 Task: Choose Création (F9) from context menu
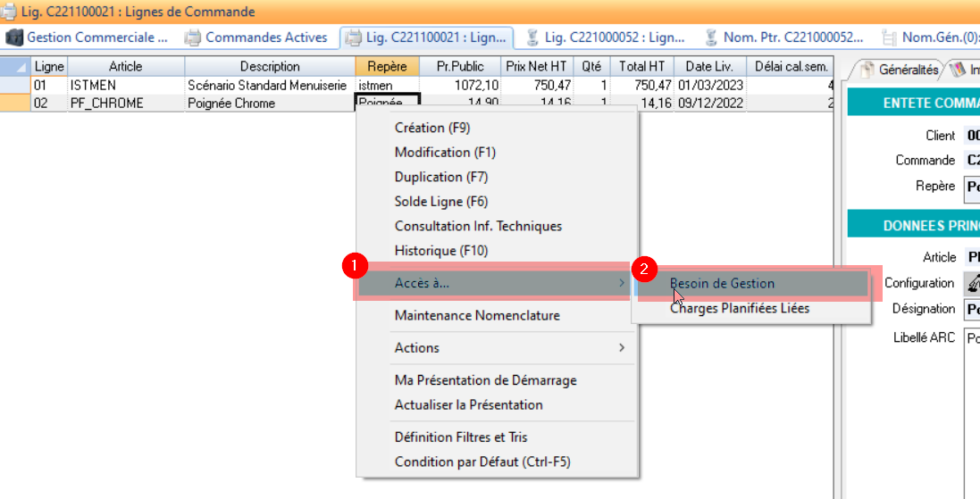point(432,128)
